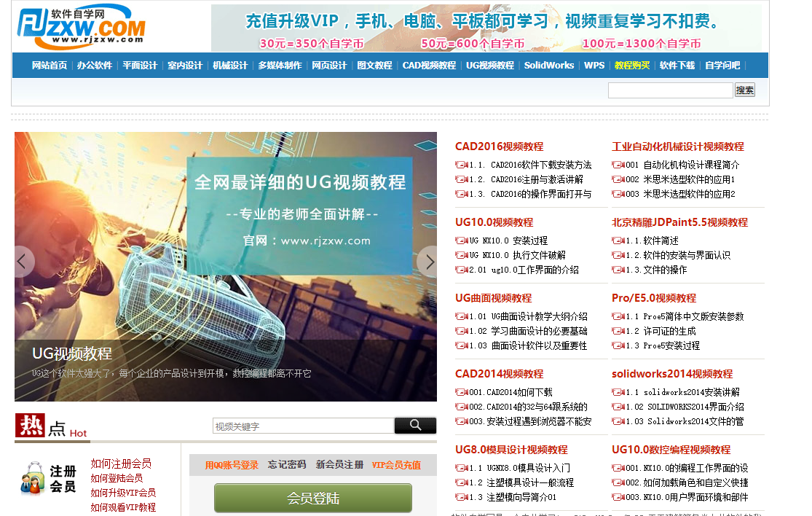
Task: Open 北京精雕JDPaint5.5视频教程 heading
Action: click(x=680, y=222)
